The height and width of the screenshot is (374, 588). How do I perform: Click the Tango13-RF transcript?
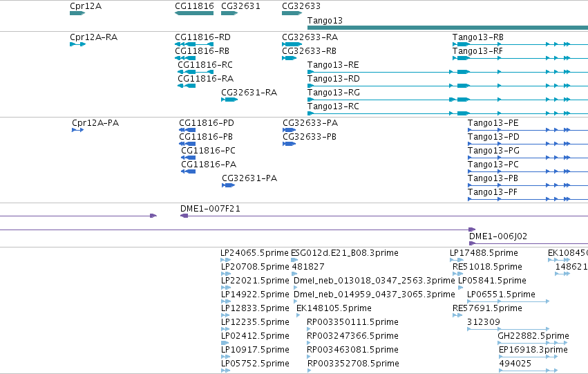coord(520,58)
